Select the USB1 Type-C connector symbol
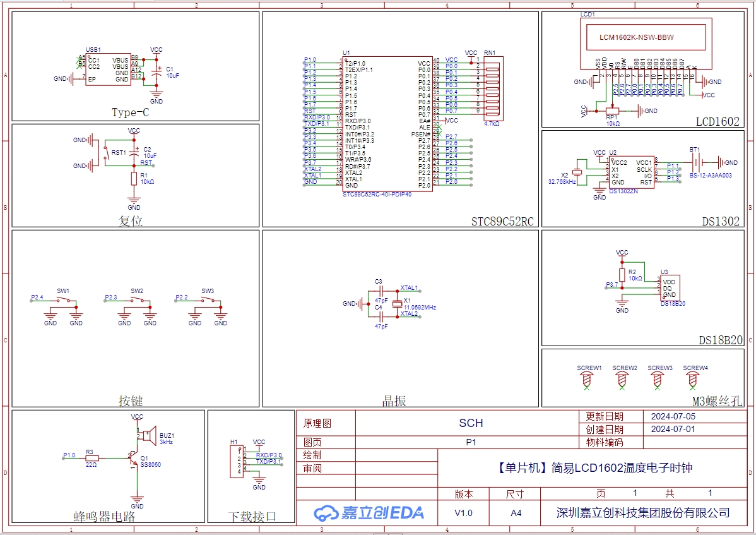Viewport: 756px width, 535px height. (x=108, y=69)
